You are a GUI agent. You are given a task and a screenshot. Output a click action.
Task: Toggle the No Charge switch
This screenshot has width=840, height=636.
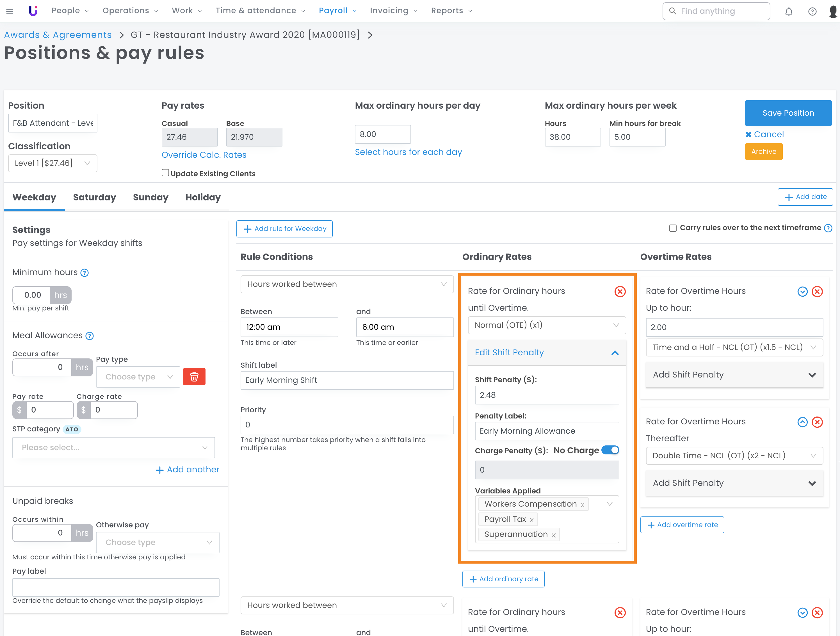tap(610, 450)
